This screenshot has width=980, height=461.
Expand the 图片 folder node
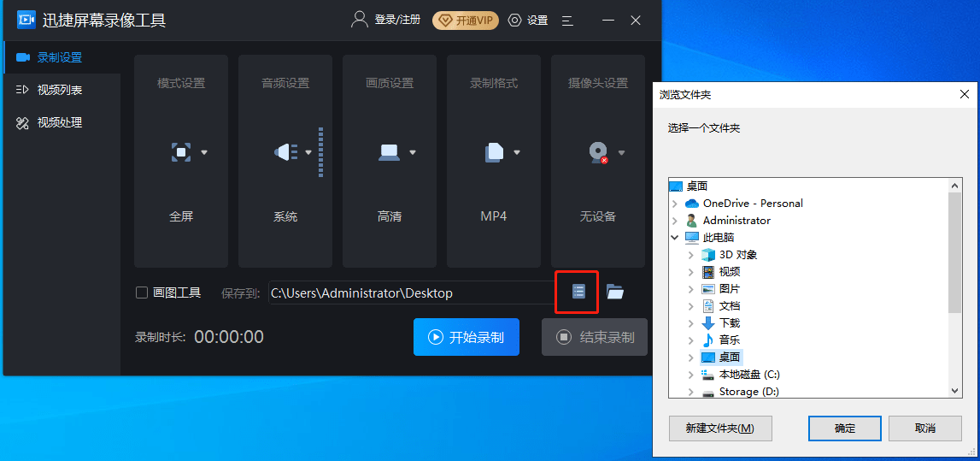(x=690, y=289)
